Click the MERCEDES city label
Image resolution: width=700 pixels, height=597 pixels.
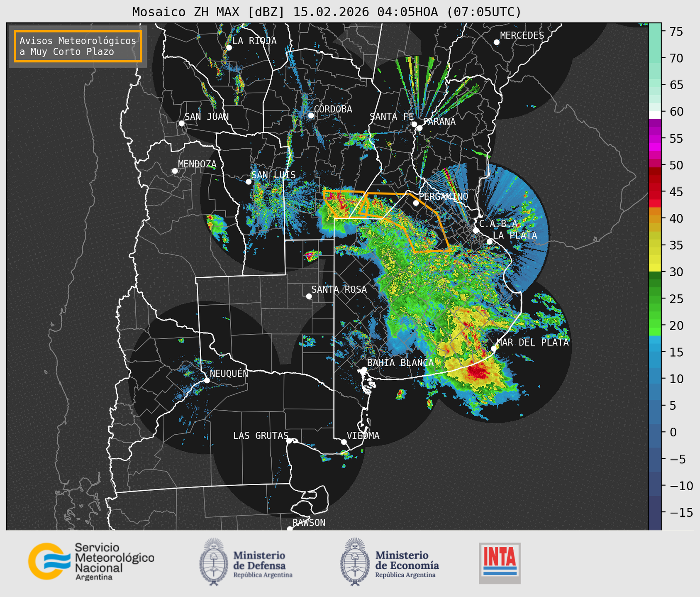tap(522, 36)
